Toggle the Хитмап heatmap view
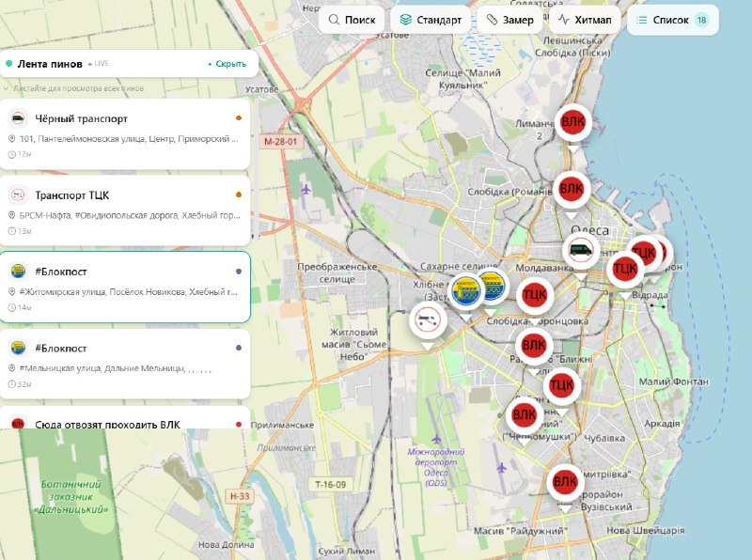The width and height of the screenshot is (752, 560). click(x=585, y=20)
